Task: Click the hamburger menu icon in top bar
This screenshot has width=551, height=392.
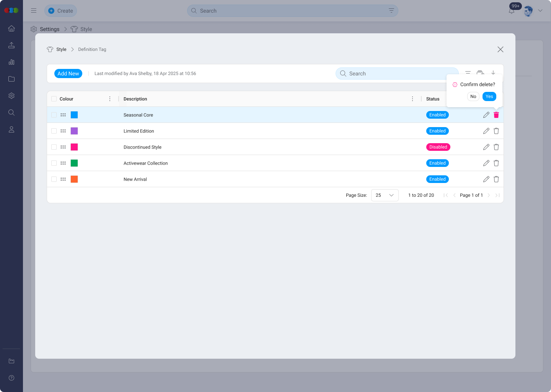Action: (34, 11)
